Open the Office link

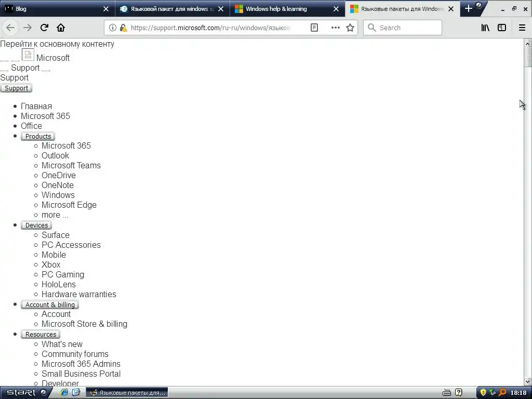(31, 126)
